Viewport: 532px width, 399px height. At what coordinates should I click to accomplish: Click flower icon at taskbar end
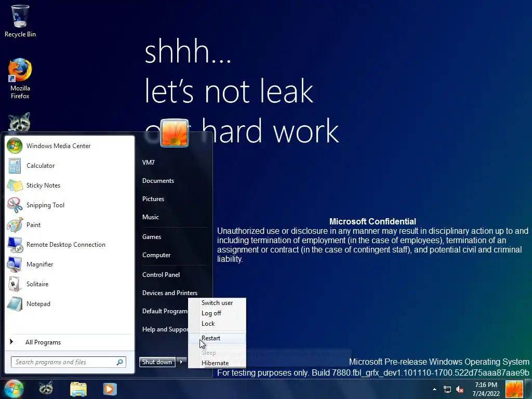coord(514,389)
